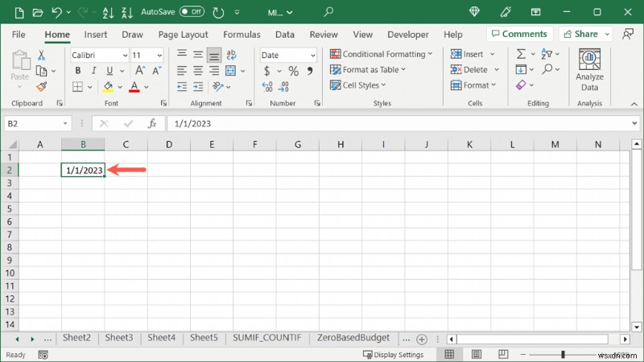
Task: Toggle Align Left for text
Action: [182, 71]
